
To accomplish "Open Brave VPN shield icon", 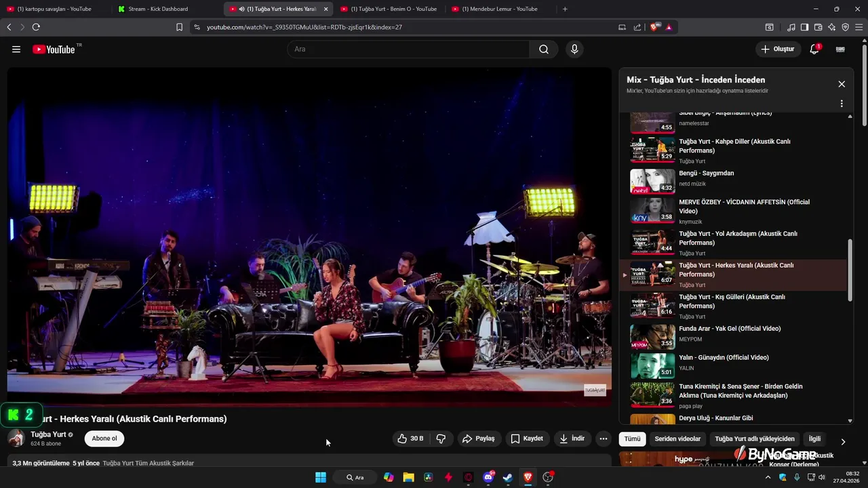I will 845,27.
